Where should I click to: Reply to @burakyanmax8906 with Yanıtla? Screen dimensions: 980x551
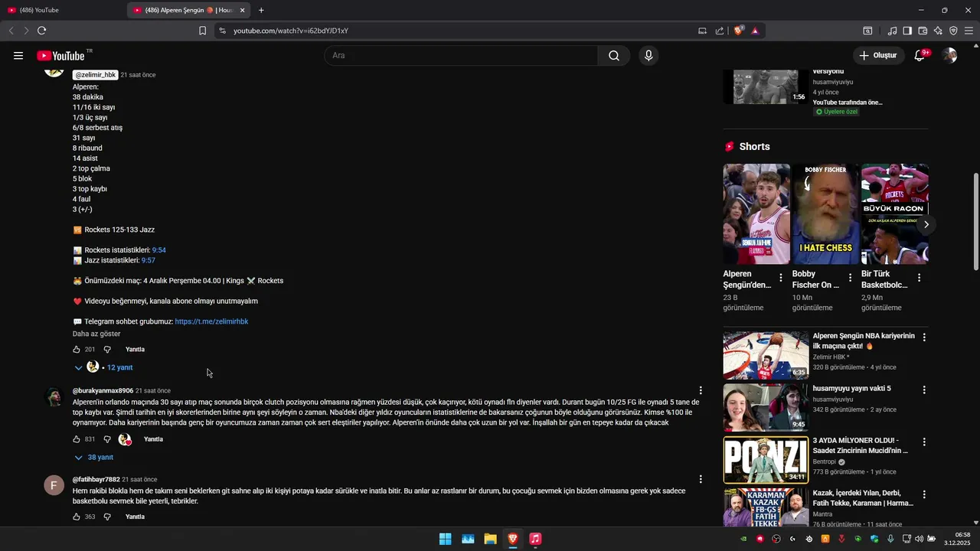tap(153, 439)
